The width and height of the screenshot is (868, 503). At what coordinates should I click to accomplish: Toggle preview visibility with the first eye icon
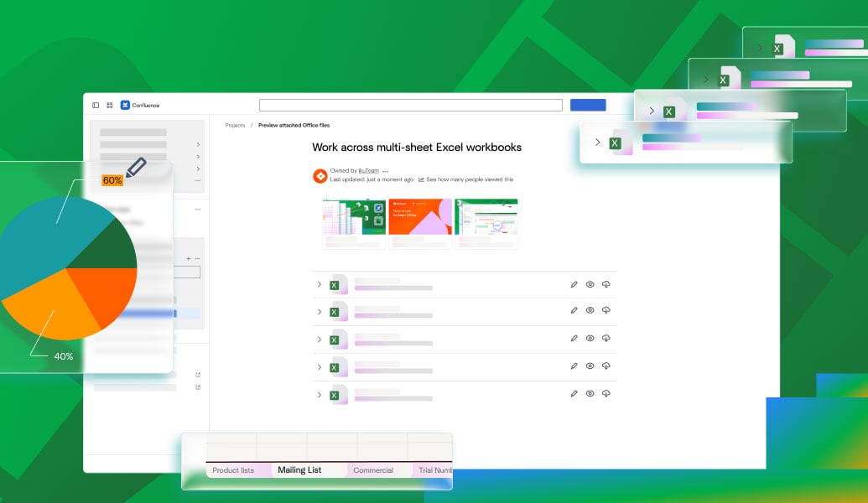point(590,284)
